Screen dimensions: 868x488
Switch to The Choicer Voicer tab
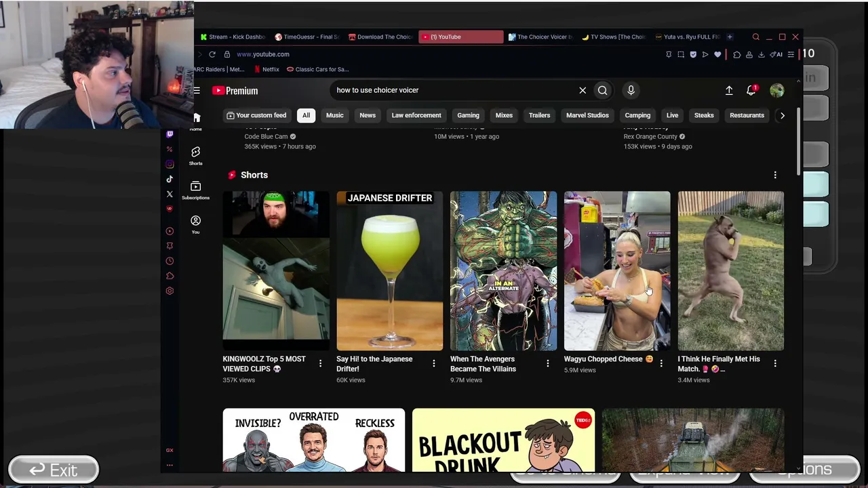pos(540,37)
